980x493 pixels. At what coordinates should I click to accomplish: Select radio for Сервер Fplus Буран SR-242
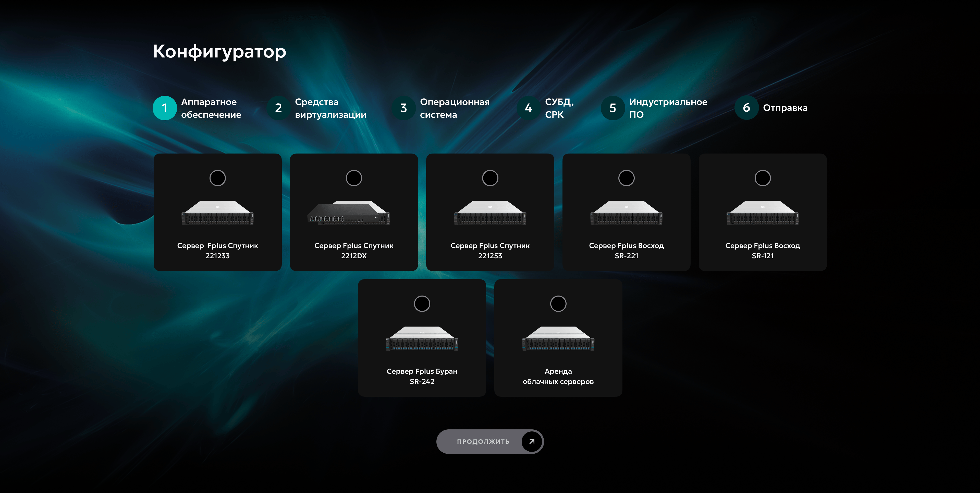click(422, 303)
